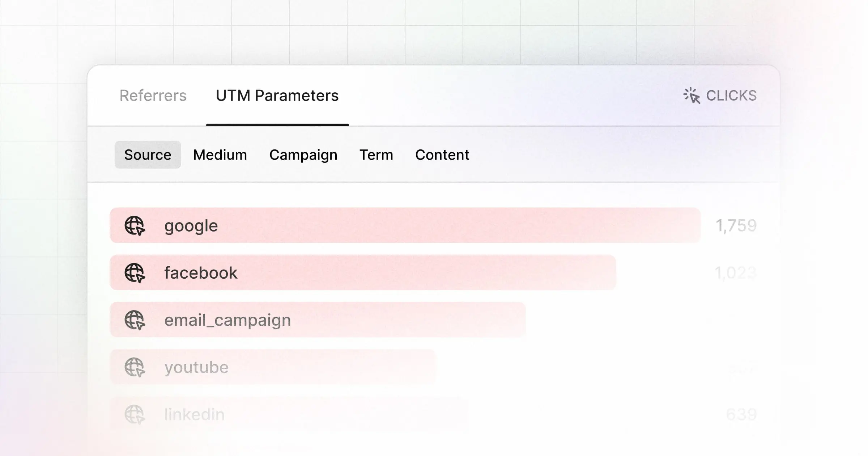
Task: Select the UTM Parameters tab
Action: point(277,96)
